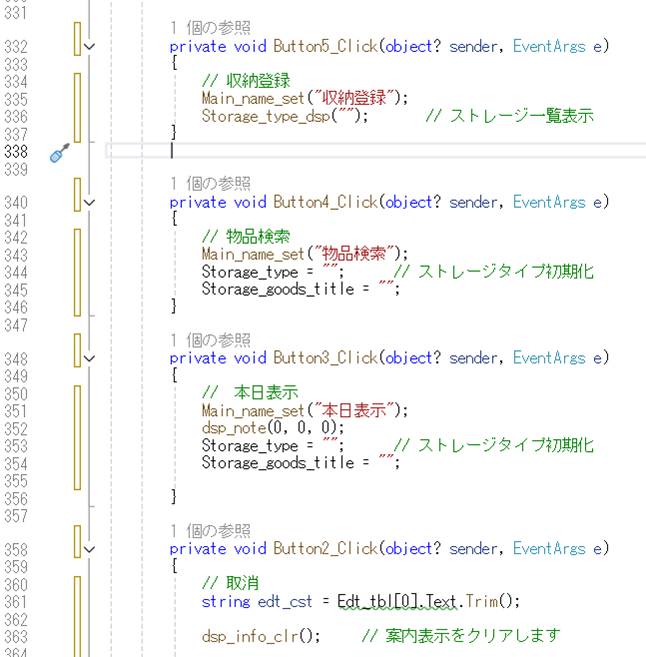This screenshot has height=657, width=646.
Task: Click line number 347 in the margin
Action: coord(16,325)
